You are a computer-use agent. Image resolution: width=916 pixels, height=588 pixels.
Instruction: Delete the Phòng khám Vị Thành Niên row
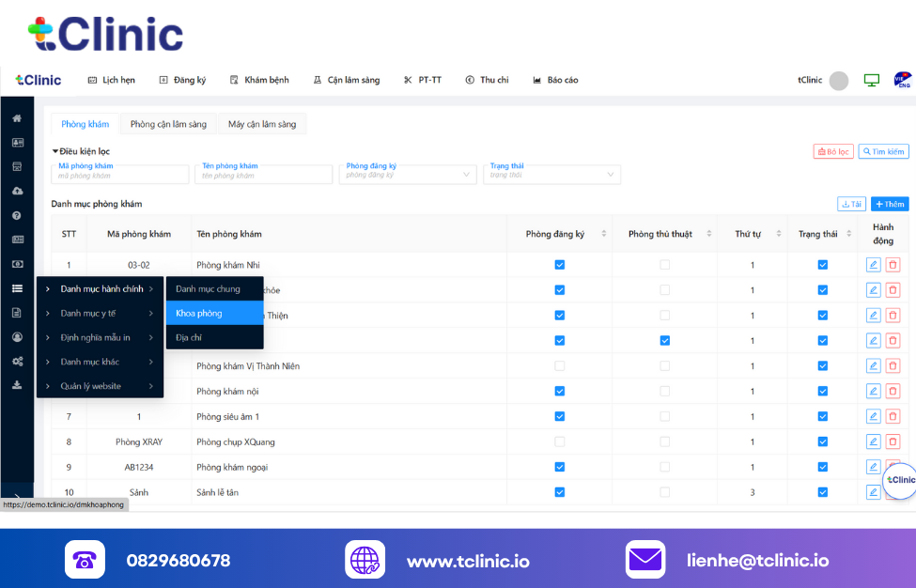(x=893, y=366)
